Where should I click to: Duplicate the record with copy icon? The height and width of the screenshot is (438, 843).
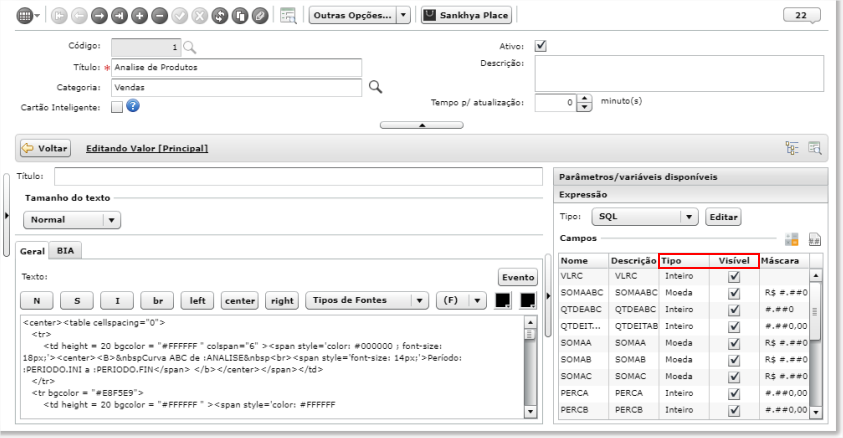pos(240,16)
